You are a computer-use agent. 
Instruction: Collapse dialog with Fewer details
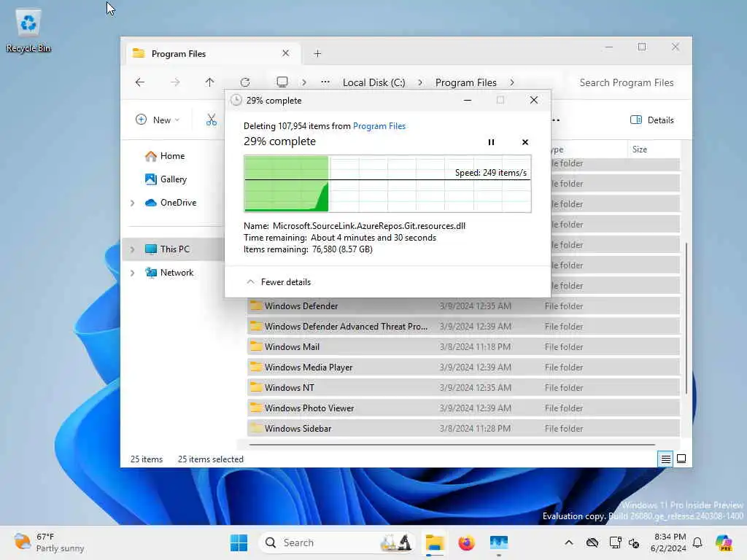pyautogui.click(x=279, y=282)
